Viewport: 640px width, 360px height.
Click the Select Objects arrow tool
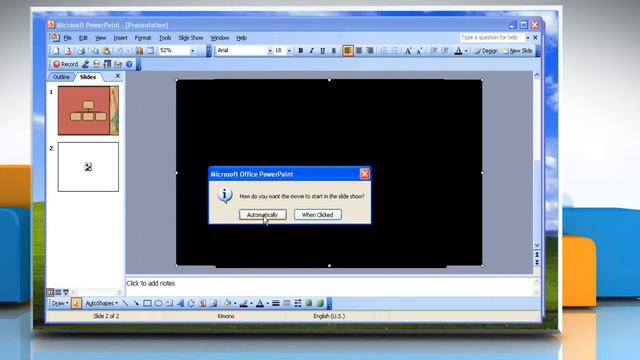coord(76,303)
